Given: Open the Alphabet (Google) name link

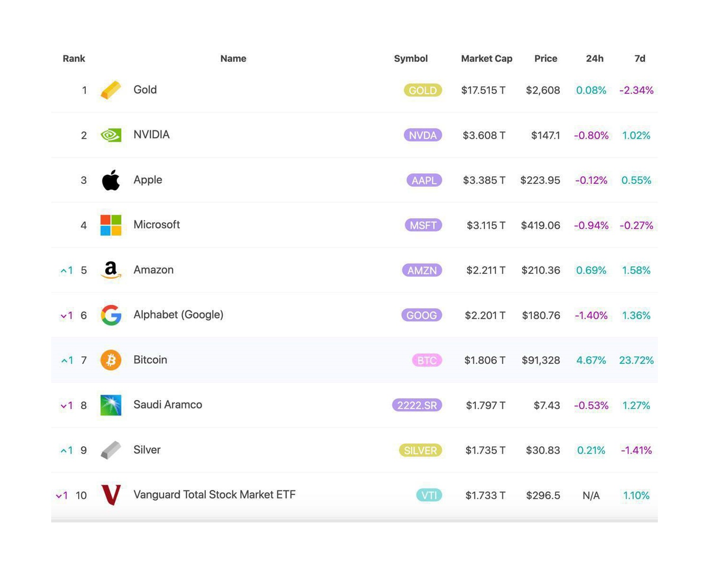Looking at the screenshot, I should [x=178, y=315].
